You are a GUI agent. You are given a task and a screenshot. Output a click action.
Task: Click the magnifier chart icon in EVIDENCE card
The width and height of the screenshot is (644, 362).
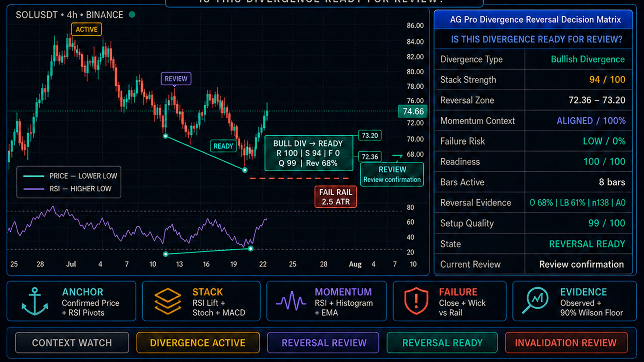[x=535, y=300]
